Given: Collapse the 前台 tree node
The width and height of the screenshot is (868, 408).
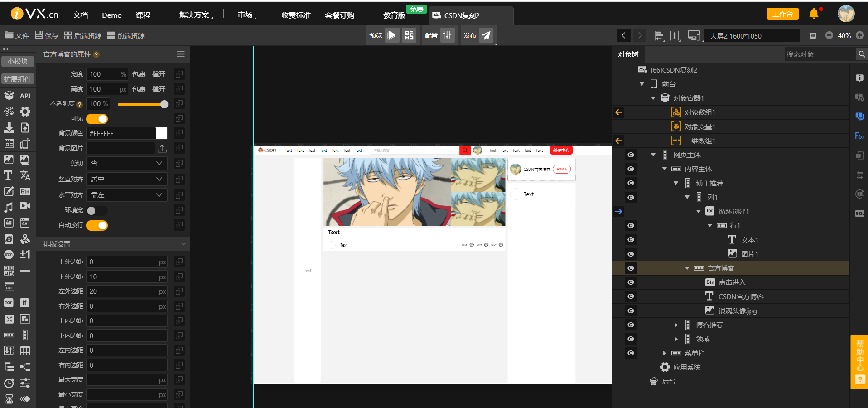Looking at the screenshot, I should tap(641, 84).
